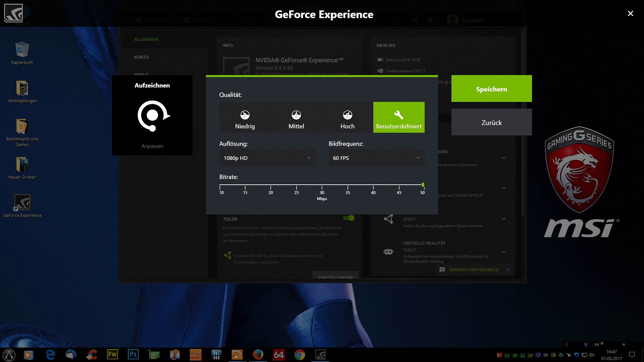Viewport: 644px width, 362px height.
Task: Open the ALLGEMEIN settings tab
Action: click(146, 40)
